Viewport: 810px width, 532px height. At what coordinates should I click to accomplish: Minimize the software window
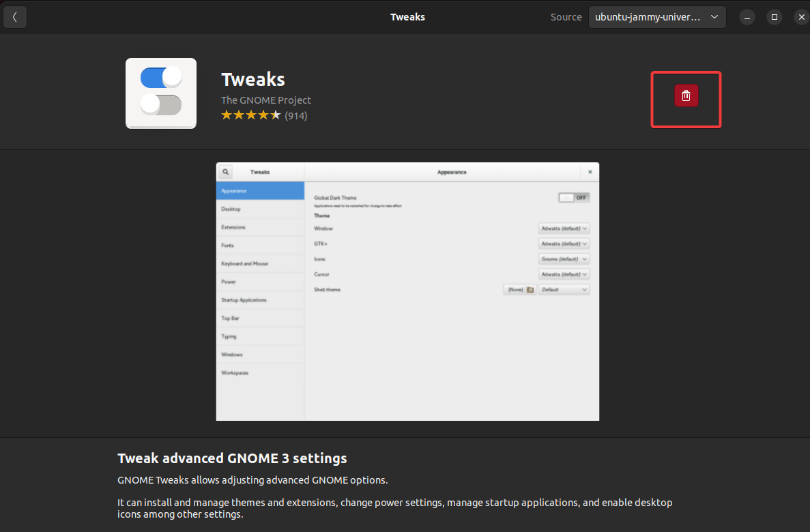[747, 17]
